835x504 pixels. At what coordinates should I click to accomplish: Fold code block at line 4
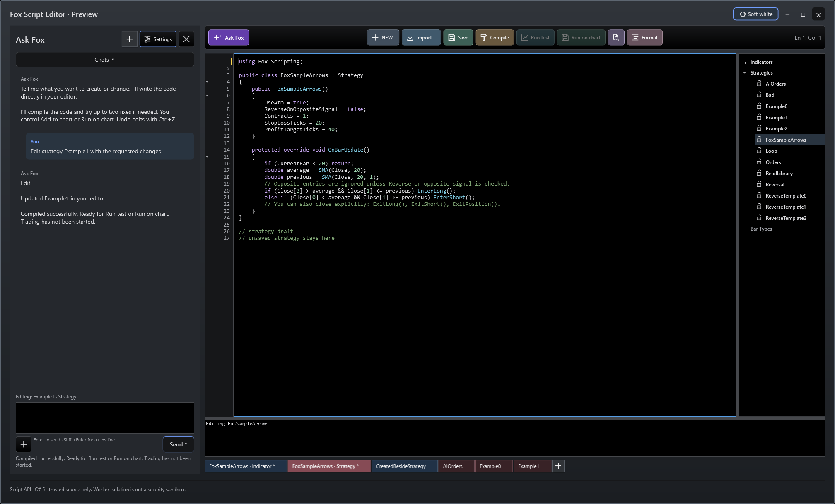(x=207, y=82)
